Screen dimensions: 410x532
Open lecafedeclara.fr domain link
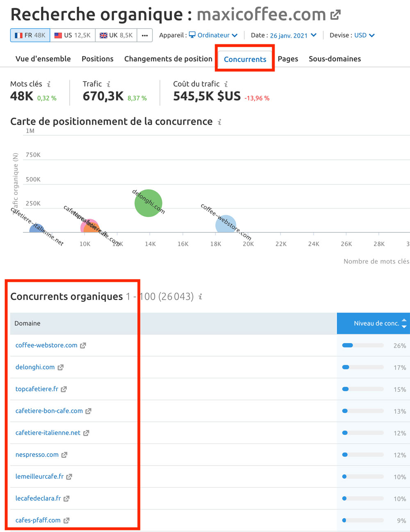(38, 498)
